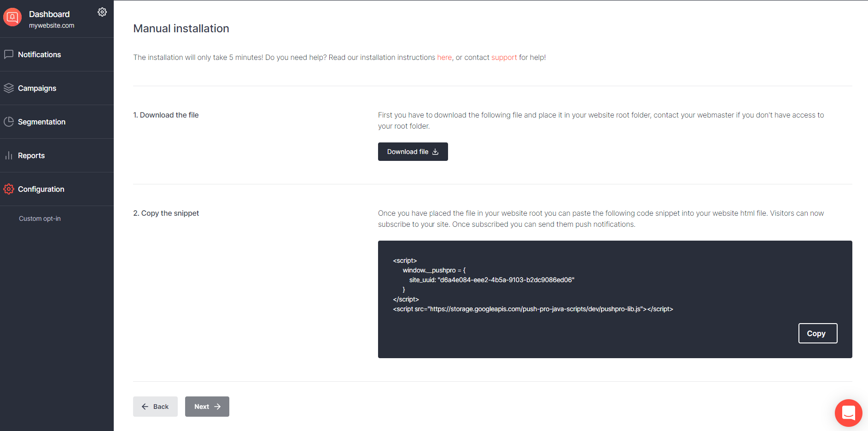The image size is (868, 431).
Task: Click the 'support' contact link
Action: [504, 58]
